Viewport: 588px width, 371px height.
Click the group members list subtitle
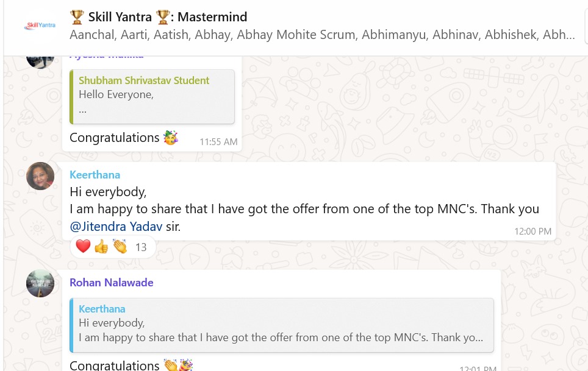pos(322,35)
